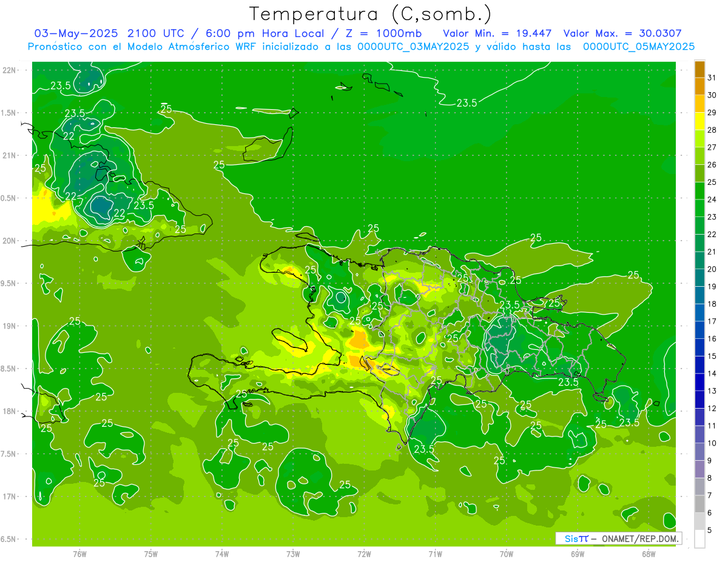This screenshot has width=728, height=562.
Task: Click the "Valor Min. = 19.447" readout
Action: coord(497,33)
